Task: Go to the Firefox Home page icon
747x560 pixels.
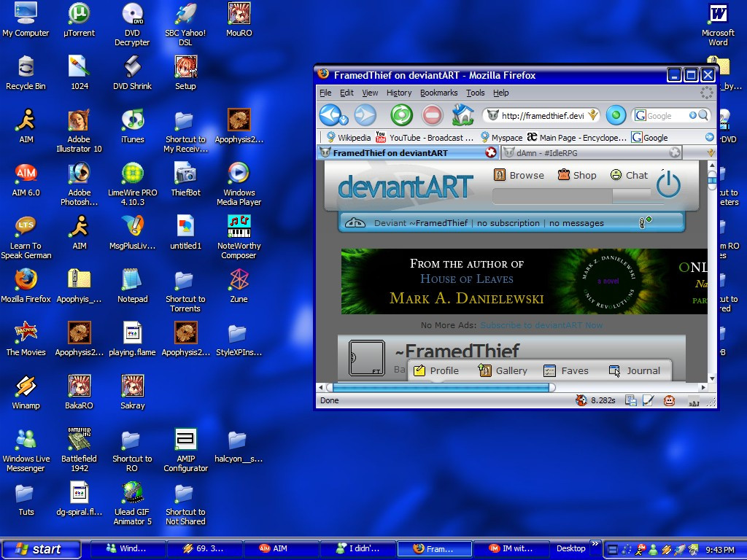Action: (x=462, y=114)
